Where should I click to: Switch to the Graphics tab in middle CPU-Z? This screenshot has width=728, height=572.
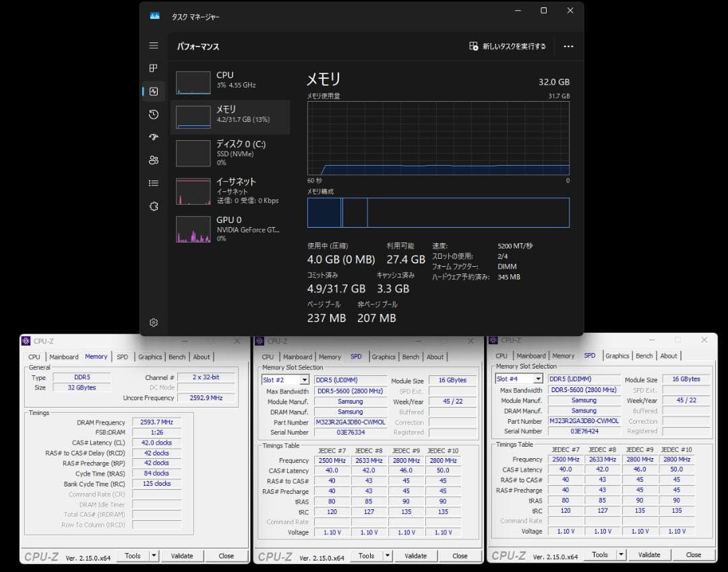tap(383, 357)
